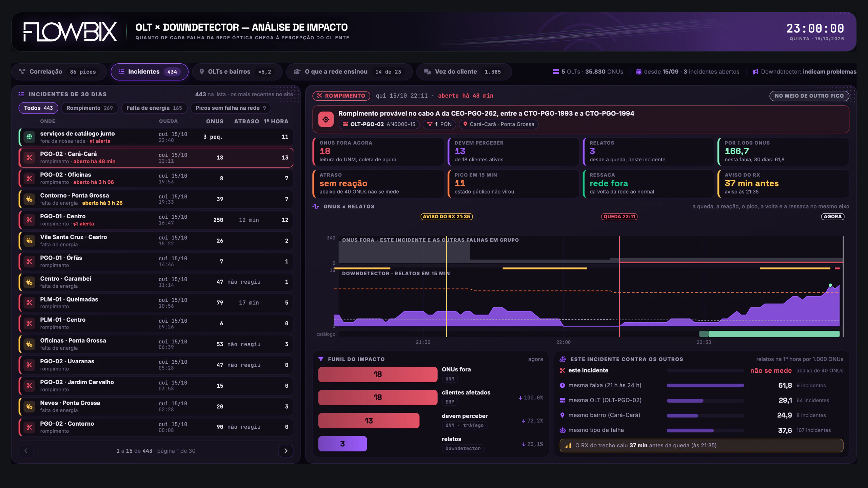Select the AVISO DO RX 21:35 marker
868x488 pixels.
click(447, 217)
